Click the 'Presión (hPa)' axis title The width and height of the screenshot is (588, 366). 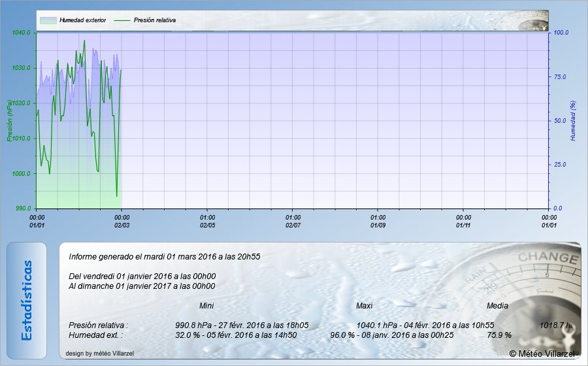pyautogui.click(x=9, y=121)
